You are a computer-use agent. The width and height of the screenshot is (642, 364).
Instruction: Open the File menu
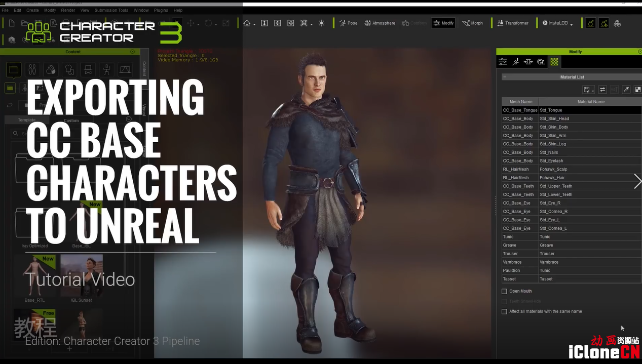coord(5,10)
